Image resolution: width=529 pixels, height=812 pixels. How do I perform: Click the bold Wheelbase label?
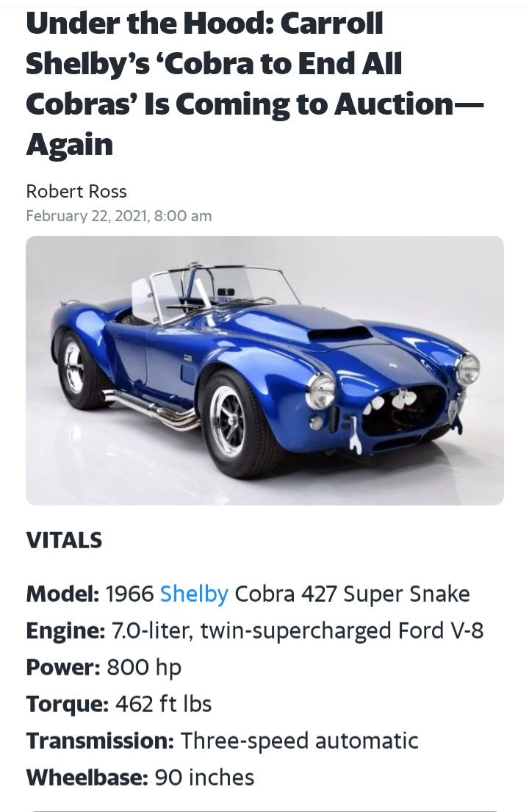87,777
